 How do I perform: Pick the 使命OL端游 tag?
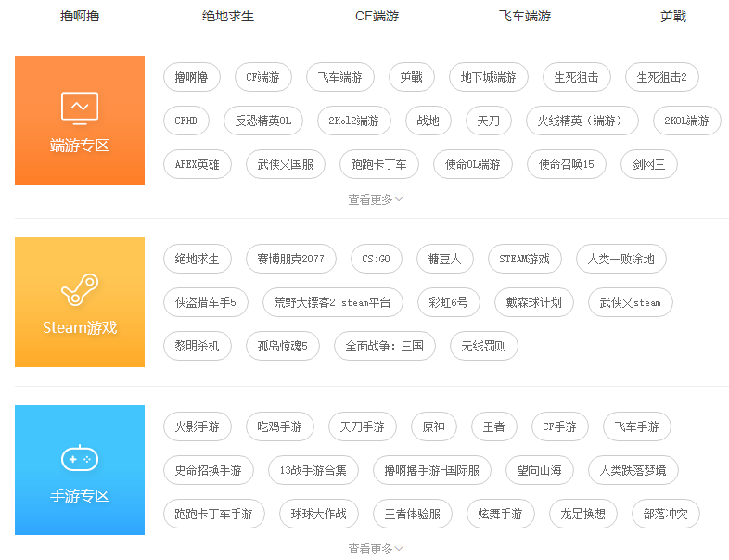(473, 164)
